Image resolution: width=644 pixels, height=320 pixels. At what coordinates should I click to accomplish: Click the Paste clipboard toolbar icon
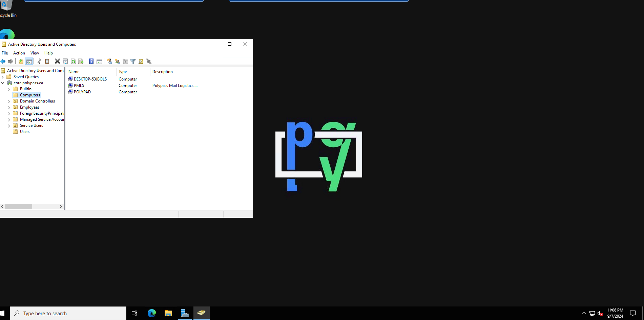point(47,61)
